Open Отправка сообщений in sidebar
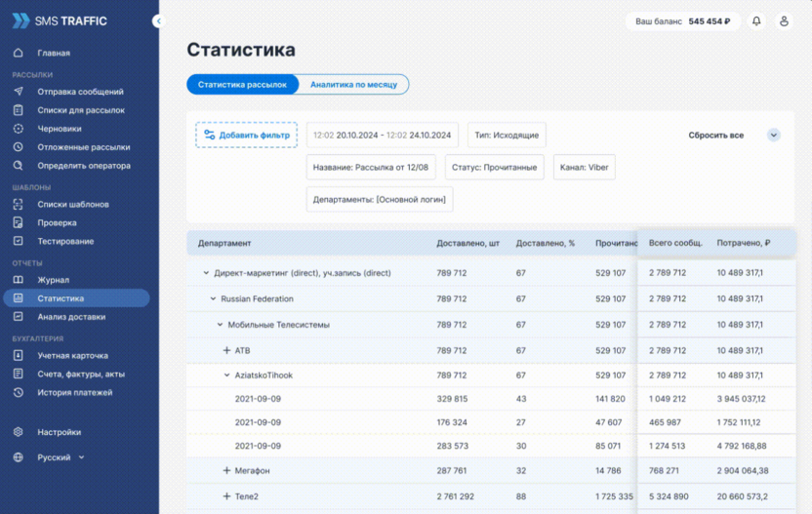Screen dimensions: 812x514 (80, 92)
